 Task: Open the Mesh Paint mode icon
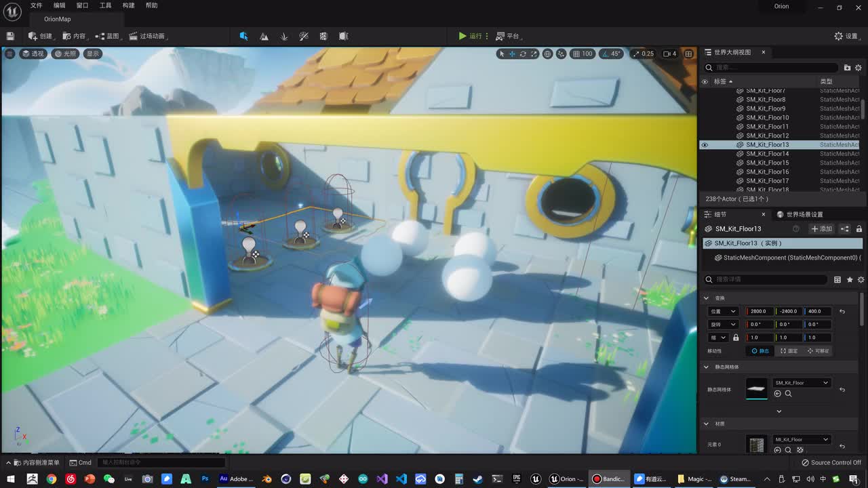[x=304, y=36]
